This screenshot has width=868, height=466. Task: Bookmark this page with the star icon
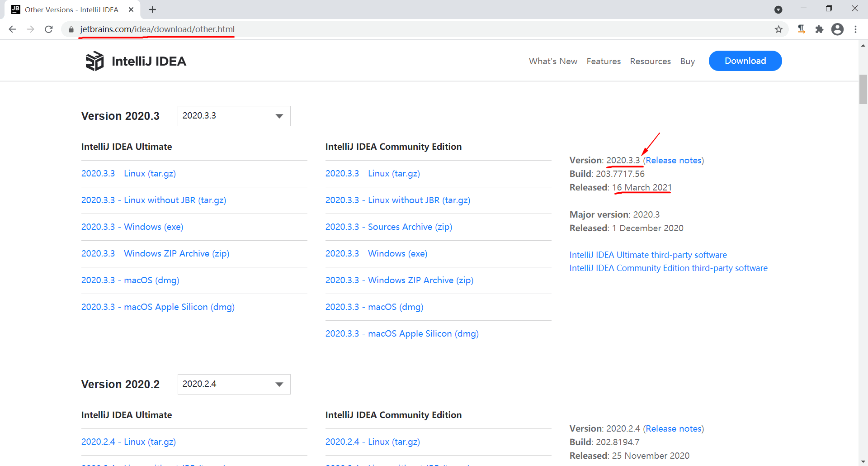pos(778,29)
